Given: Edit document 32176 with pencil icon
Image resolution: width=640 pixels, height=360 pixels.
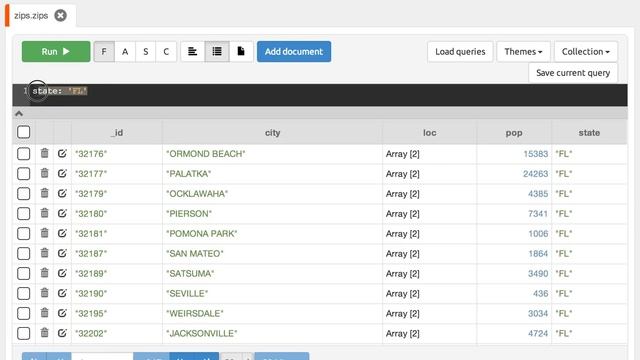Looking at the screenshot, I should [62, 153].
